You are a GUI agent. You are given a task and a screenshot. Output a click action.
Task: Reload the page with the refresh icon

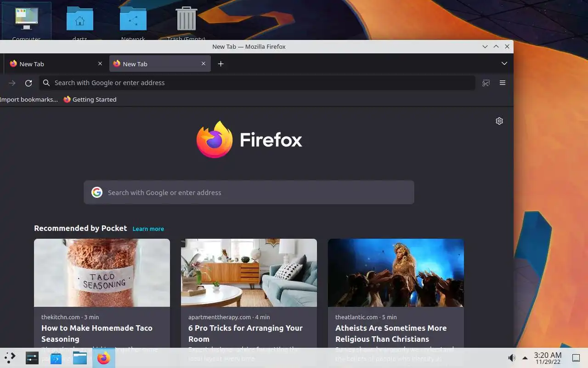pyautogui.click(x=28, y=83)
